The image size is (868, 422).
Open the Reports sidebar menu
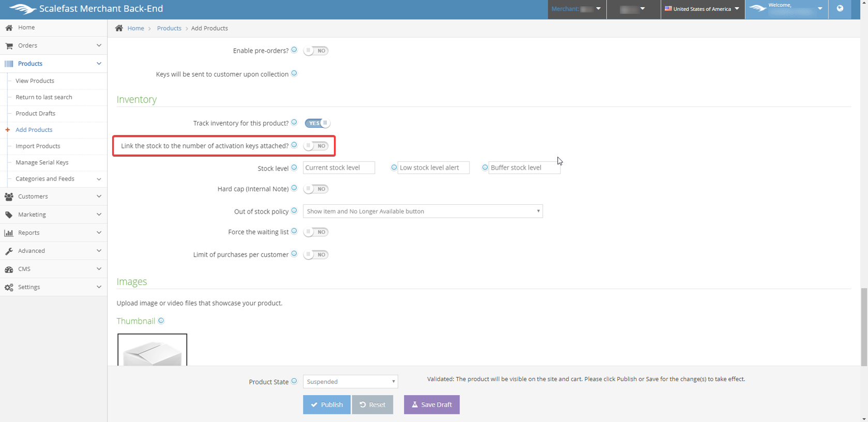click(x=53, y=233)
